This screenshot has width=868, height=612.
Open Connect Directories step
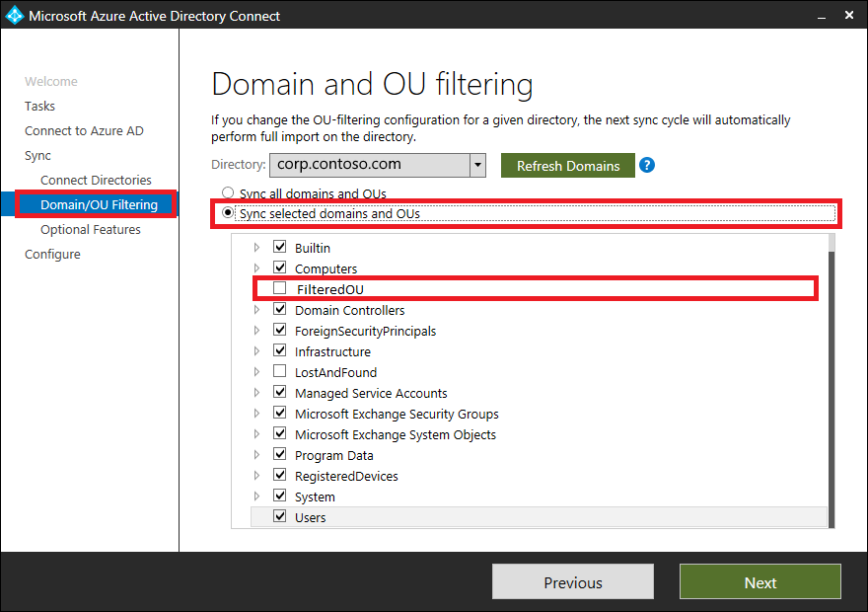[x=96, y=180]
